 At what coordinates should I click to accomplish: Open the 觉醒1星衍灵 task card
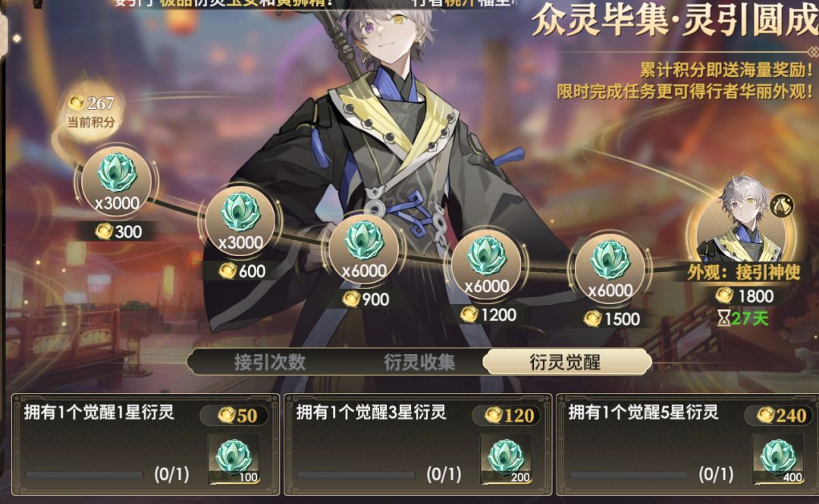pos(146,444)
